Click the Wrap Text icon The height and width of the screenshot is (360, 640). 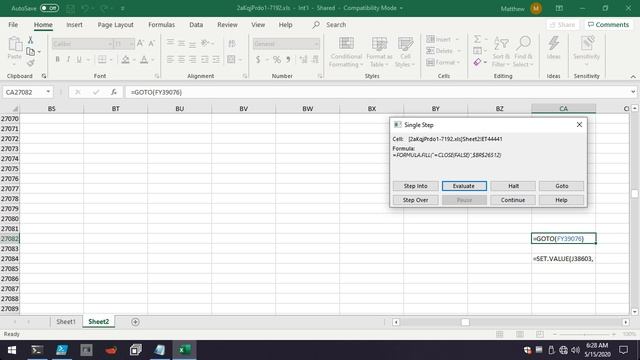point(231,44)
